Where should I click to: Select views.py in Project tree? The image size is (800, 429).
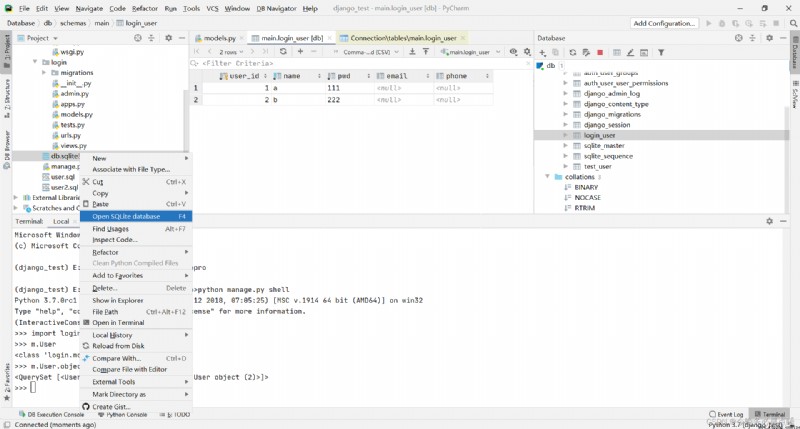pyautogui.click(x=73, y=145)
